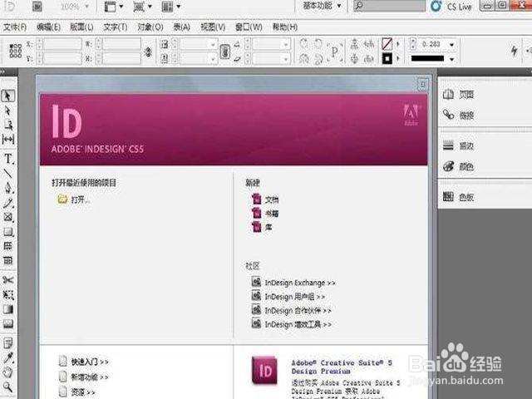532x399 pixels.
Task: Open the stroke weight 0.283 dropdown
Action: click(x=451, y=44)
